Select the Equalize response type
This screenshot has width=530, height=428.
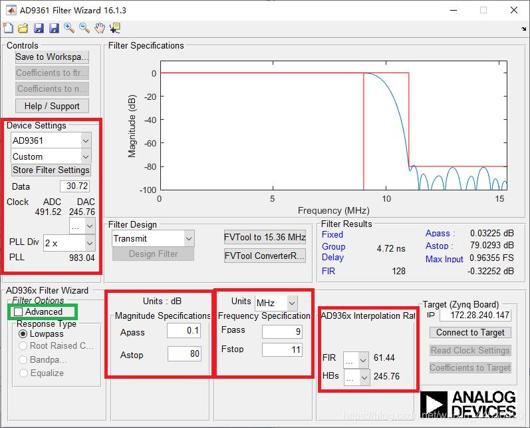click(x=23, y=373)
